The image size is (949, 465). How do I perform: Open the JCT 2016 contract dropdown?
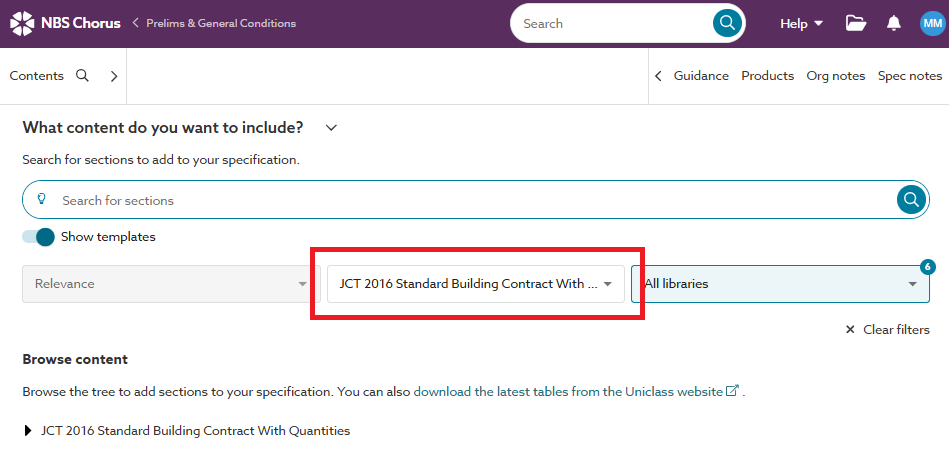click(x=475, y=284)
